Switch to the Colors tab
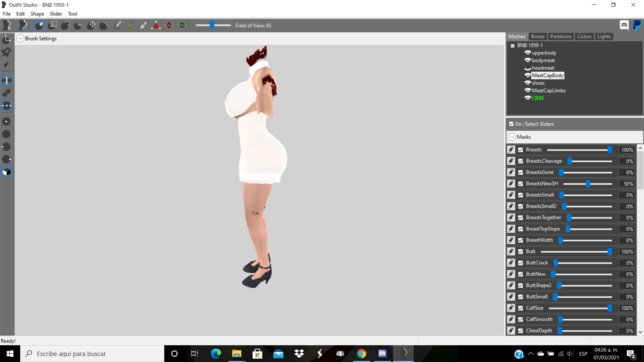The image size is (644, 362). (x=584, y=37)
